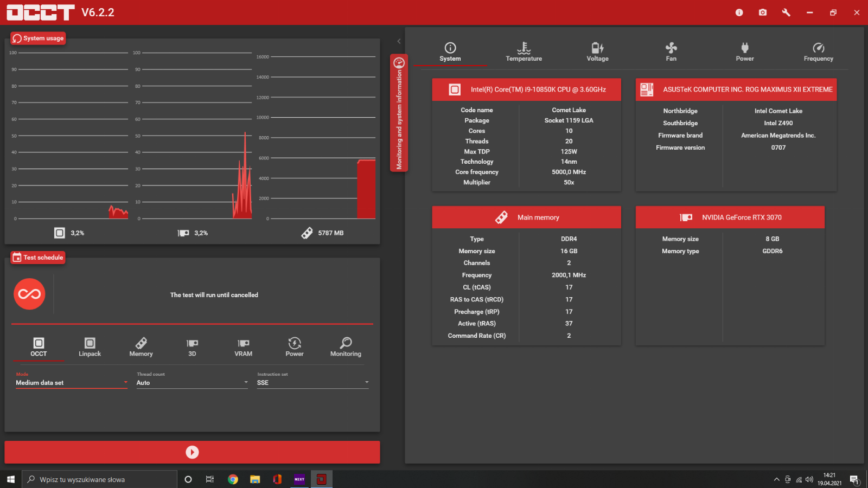Open Task View on the taskbar
The height and width of the screenshot is (488, 868).
(x=210, y=479)
